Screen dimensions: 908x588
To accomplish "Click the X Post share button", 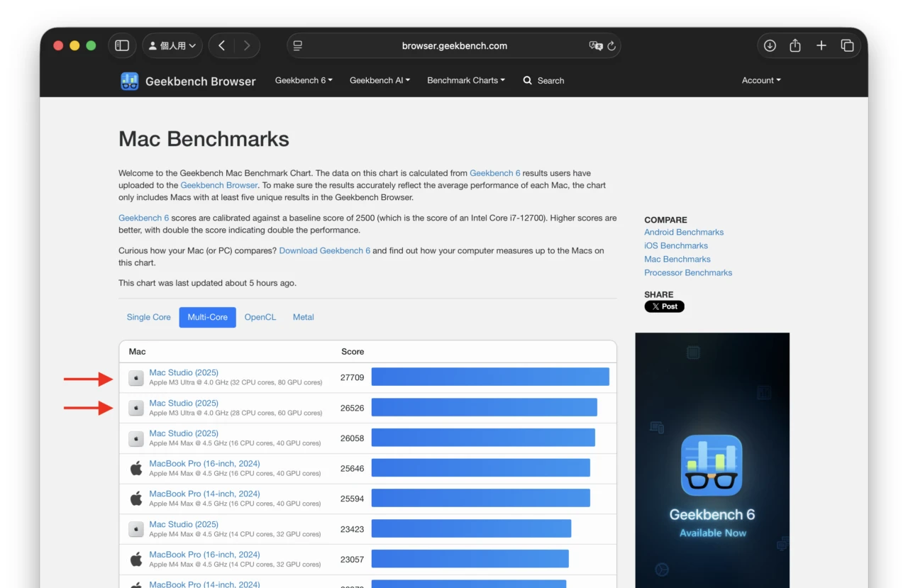I will [x=664, y=306].
